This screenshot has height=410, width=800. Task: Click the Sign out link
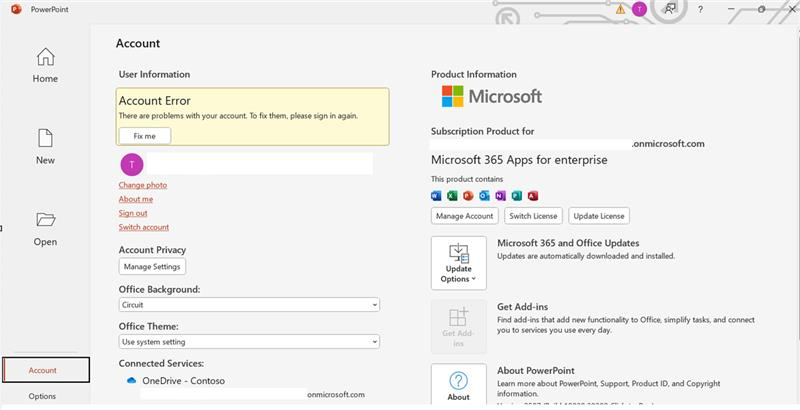(x=133, y=213)
